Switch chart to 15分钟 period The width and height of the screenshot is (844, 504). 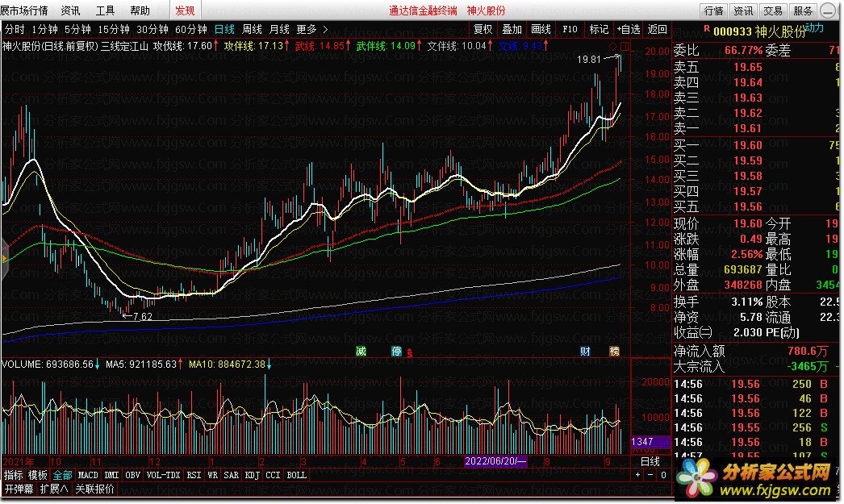pyautogui.click(x=114, y=29)
